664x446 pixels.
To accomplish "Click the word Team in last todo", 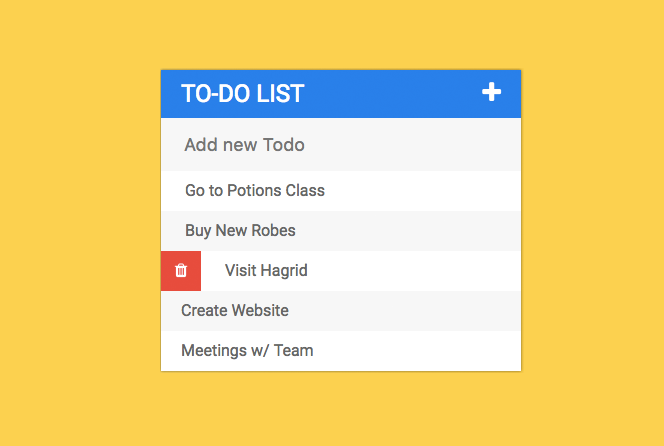I will pyautogui.click(x=293, y=351).
